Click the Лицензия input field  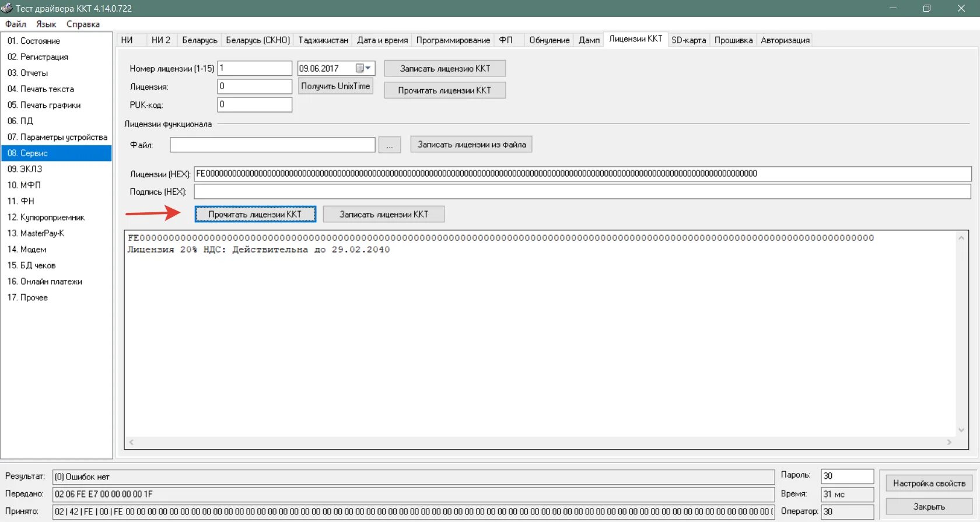point(255,86)
